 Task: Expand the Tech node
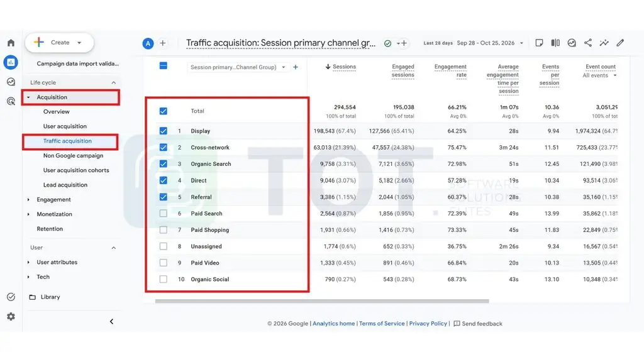tap(28, 277)
